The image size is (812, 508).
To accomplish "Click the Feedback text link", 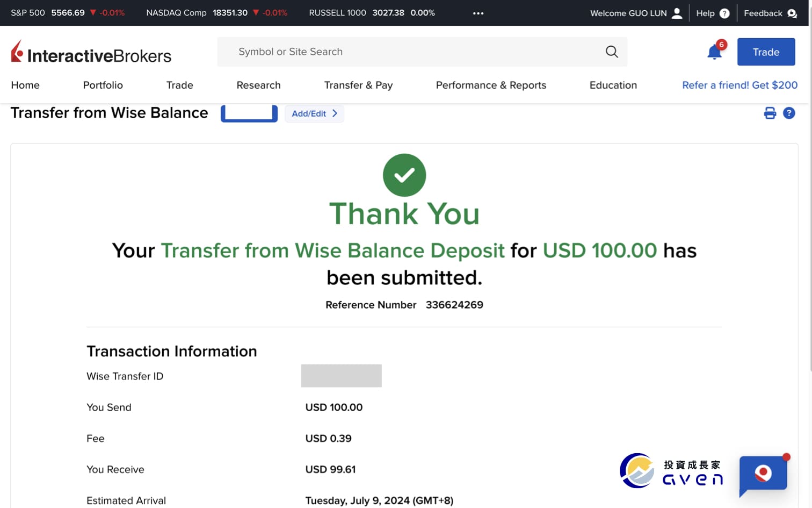I will click(763, 13).
